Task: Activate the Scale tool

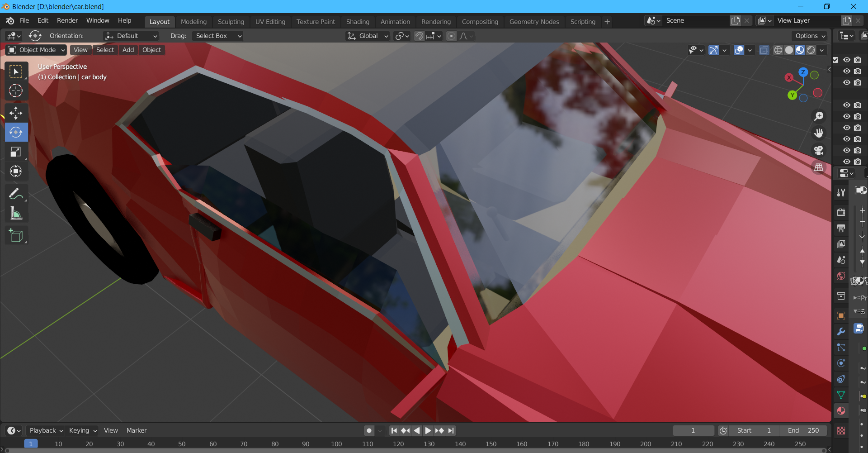Action: click(16, 152)
